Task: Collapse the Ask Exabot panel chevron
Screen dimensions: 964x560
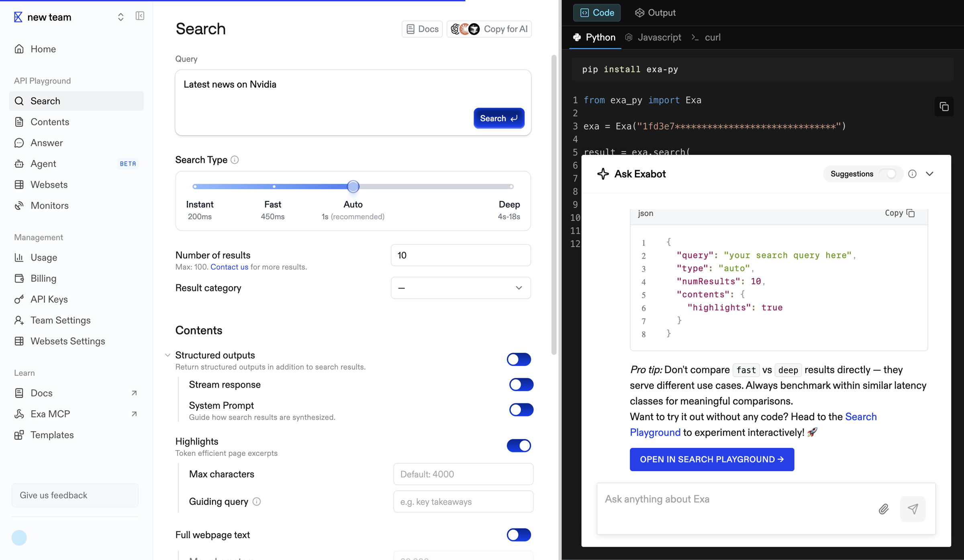Action: (x=929, y=174)
